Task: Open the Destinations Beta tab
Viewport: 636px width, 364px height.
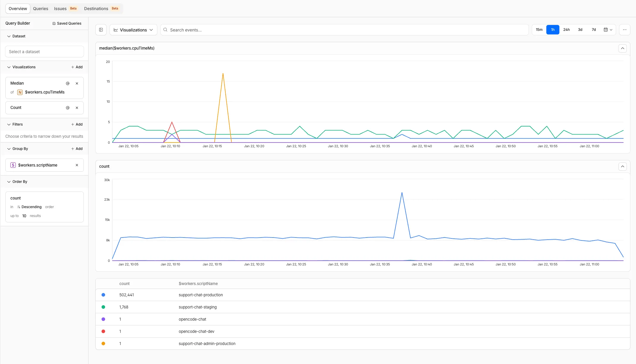Action: [96, 8]
